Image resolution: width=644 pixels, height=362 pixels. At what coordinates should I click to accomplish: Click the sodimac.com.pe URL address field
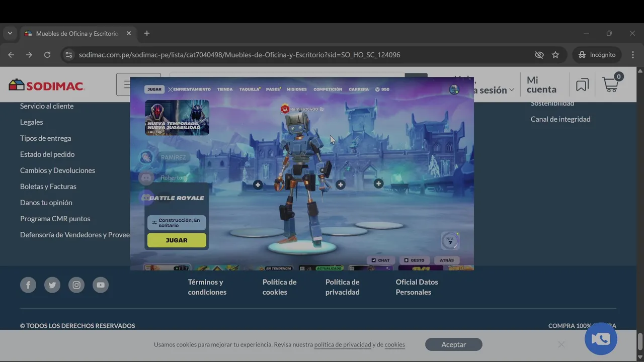[239, 55]
